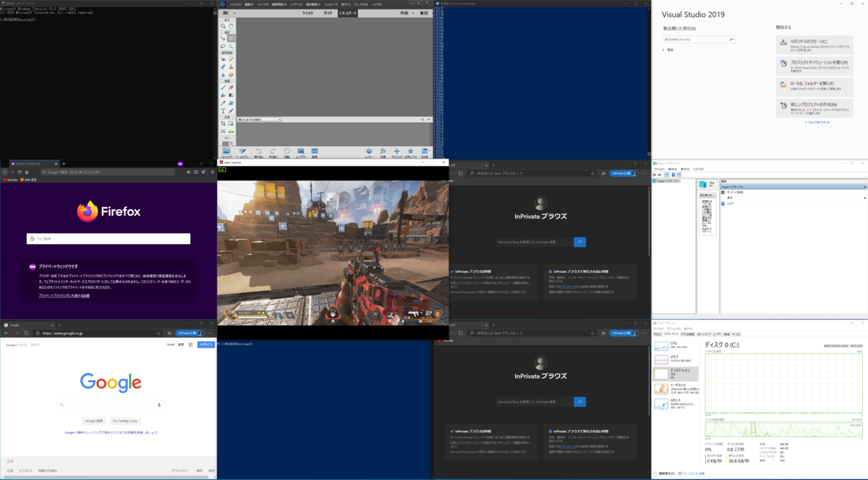Viewport: 868px width, 480px height.
Task: Open the ファイル menu in Task Manager
Action: coord(657,329)
